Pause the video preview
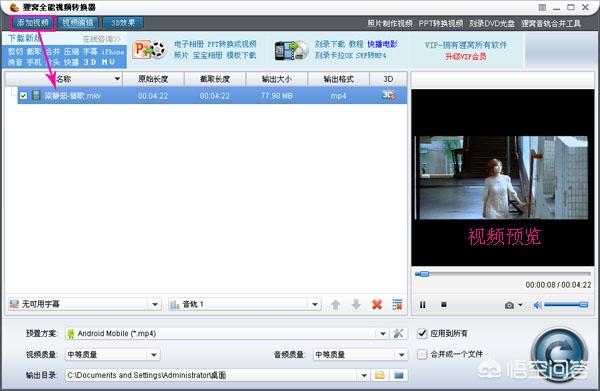The width and height of the screenshot is (600, 391). pyautogui.click(x=422, y=305)
